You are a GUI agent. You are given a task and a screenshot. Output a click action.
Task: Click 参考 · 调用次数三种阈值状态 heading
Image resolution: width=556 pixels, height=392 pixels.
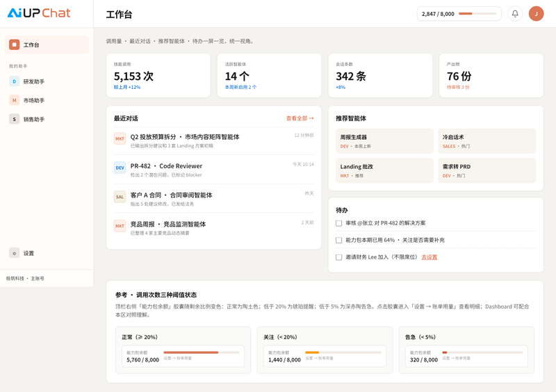tap(156, 295)
